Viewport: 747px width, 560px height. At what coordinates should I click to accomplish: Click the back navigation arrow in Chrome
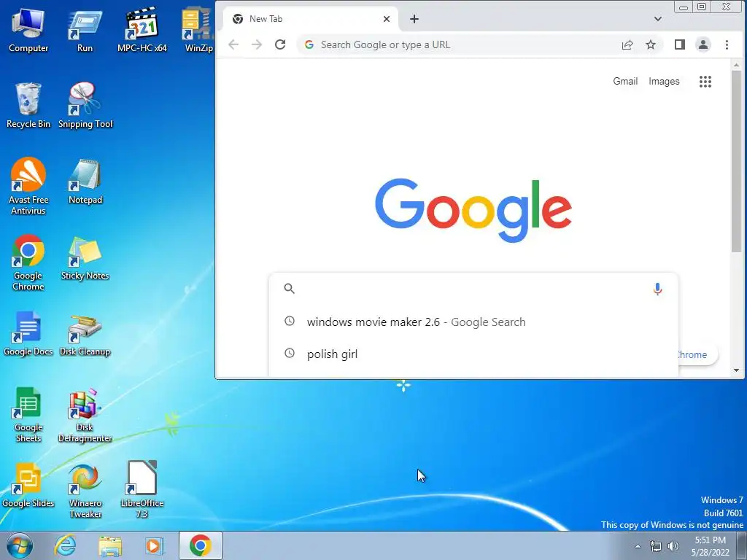233,44
